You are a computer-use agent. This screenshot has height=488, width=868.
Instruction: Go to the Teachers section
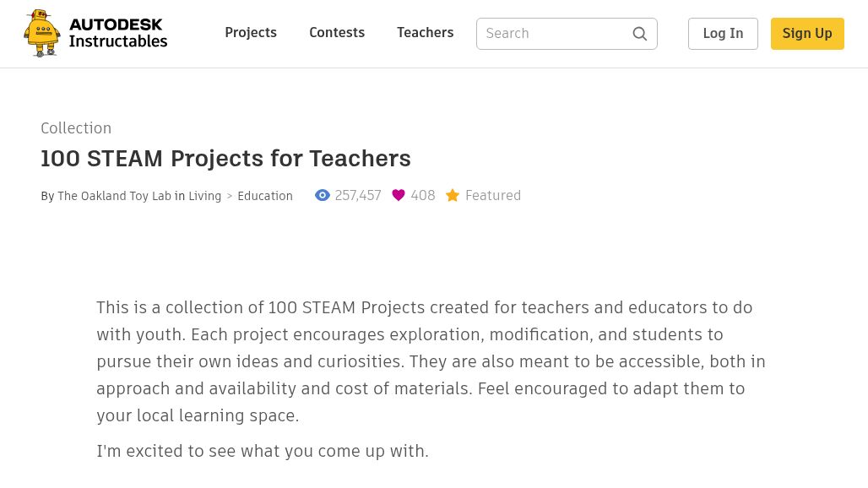coord(425,33)
